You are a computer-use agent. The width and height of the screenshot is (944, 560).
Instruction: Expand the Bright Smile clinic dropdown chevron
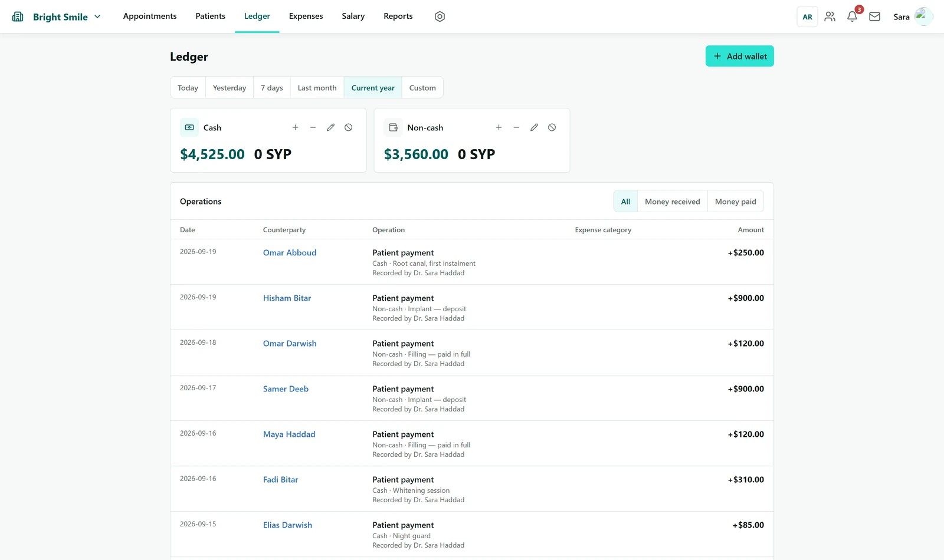[x=97, y=17]
